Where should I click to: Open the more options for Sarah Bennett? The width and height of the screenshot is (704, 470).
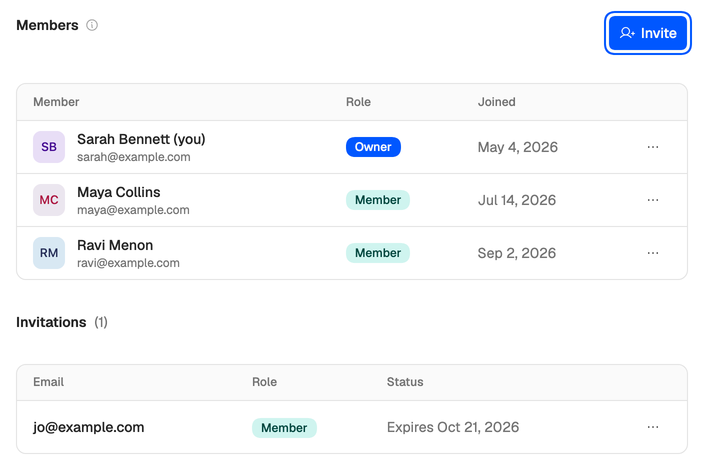click(653, 147)
